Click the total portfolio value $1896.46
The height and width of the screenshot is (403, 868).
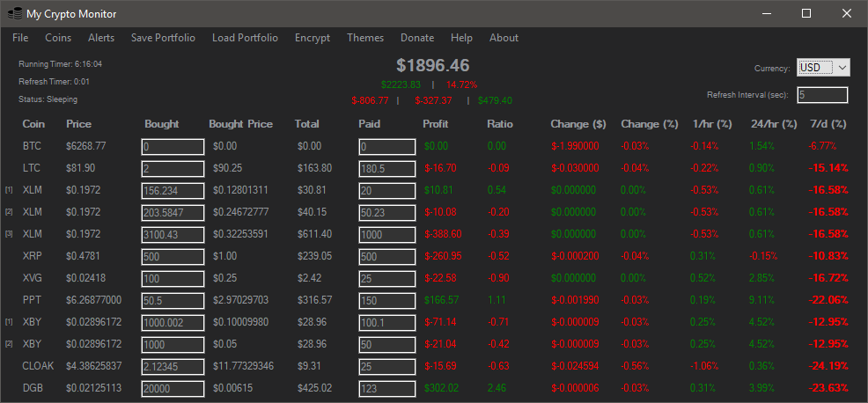pos(433,65)
